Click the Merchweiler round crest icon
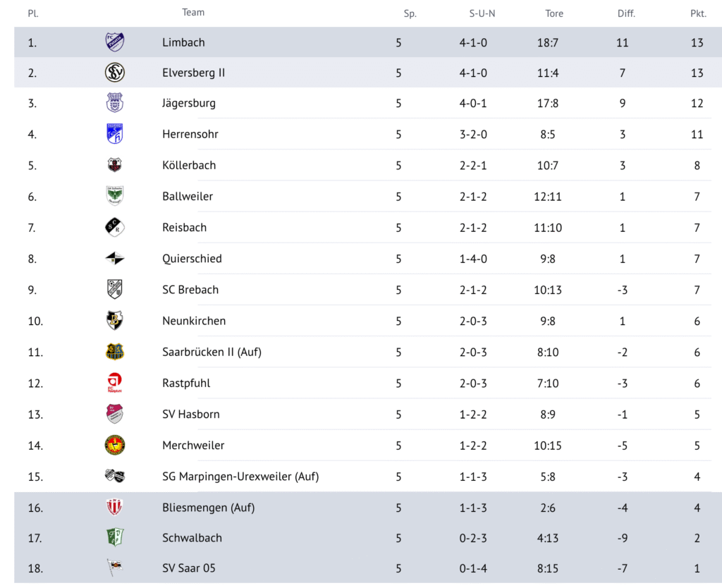Screen dimensions: 722x588 click(x=115, y=446)
